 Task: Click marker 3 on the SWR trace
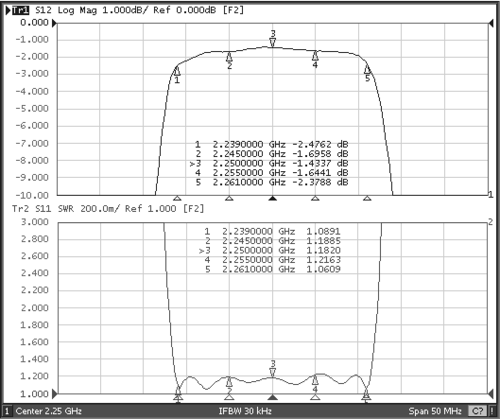(x=273, y=369)
